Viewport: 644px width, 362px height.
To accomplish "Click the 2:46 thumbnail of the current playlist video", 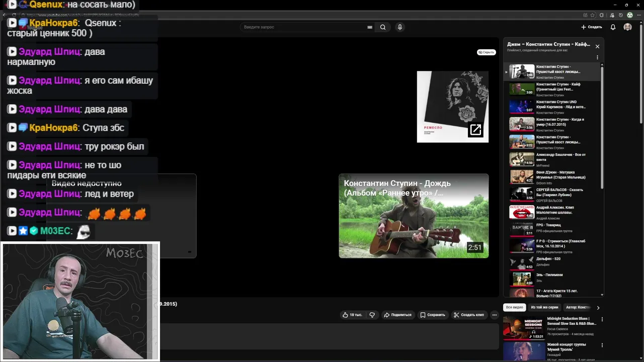I will (522, 71).
